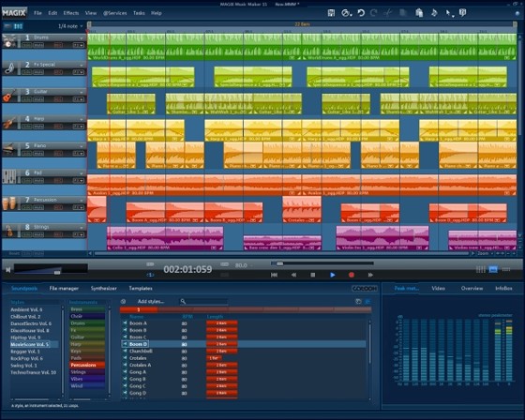The image size is (525, 420).
Task: Mute the Guitar track
Action: (x=38, y=99)
